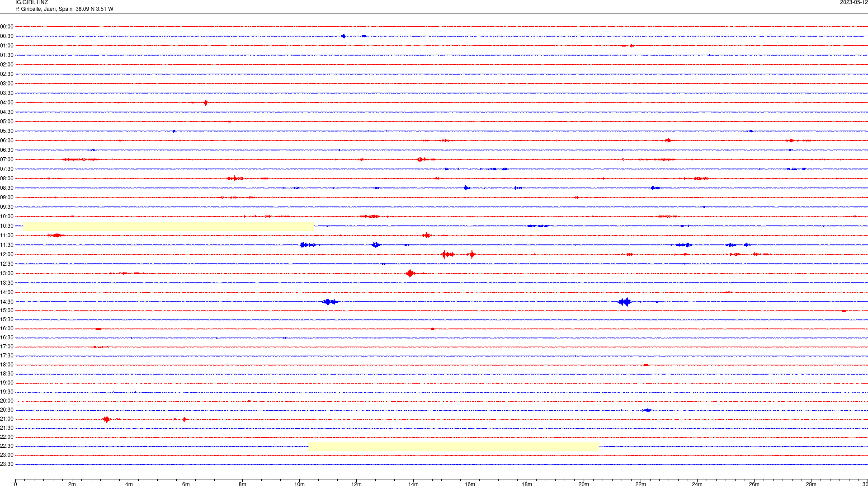This screenshot has height=488, width=868.
Task: Click the red event near 21.5m on 01:00 trace
Action: click(628, 46)
